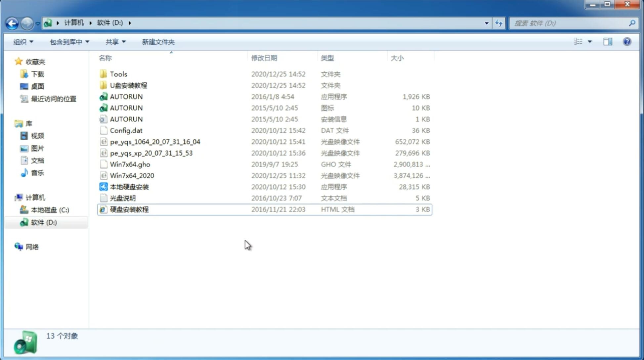The image size is (644, 360).
Task: Open the U盘安装教程 folder
Action: pyautogui.click(x=128, y=85)
